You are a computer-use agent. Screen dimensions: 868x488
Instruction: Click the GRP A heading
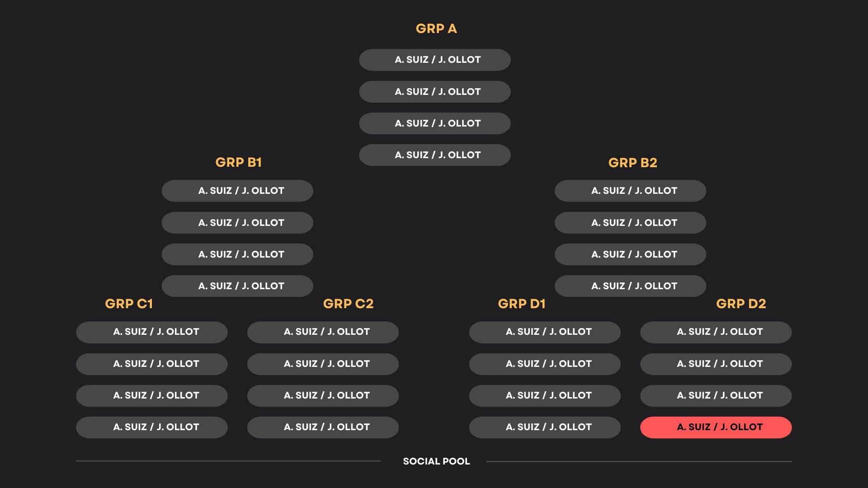436,28
